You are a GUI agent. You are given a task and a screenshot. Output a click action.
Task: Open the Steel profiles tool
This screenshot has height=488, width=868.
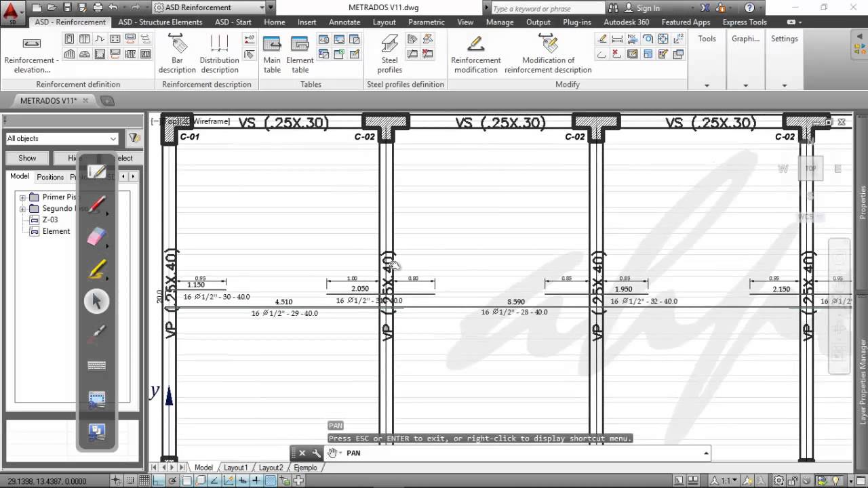click(x=389, y=54)
